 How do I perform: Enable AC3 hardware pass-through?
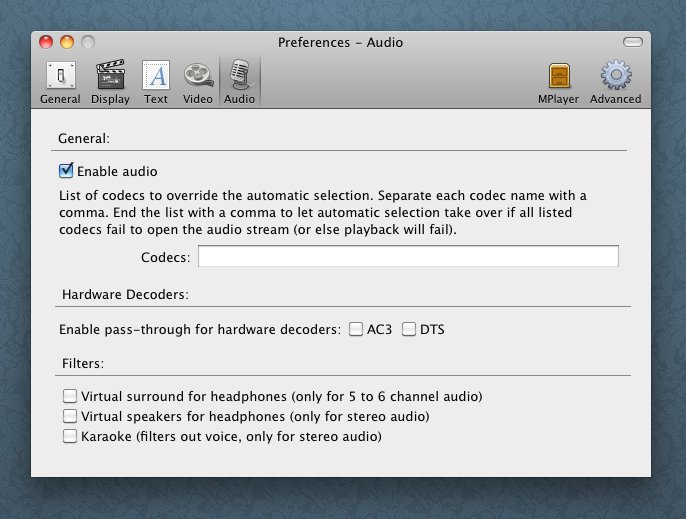356,329
